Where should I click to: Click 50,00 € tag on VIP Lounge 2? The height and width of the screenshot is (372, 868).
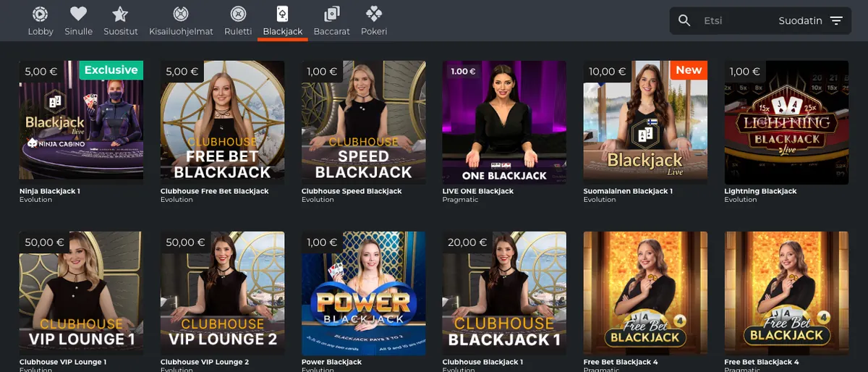coord(185,242)
